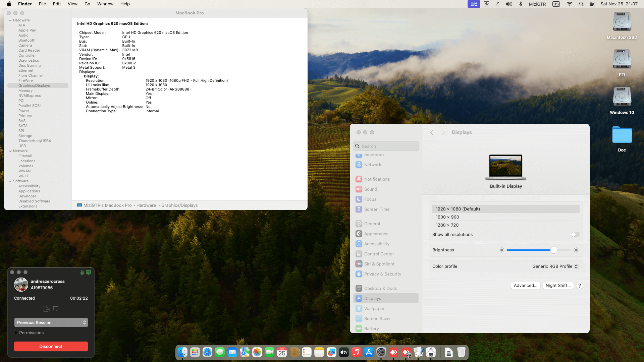Open the Window menu
Image resolution: width=644 pixels, height=362 pixels.
(105, 4)
